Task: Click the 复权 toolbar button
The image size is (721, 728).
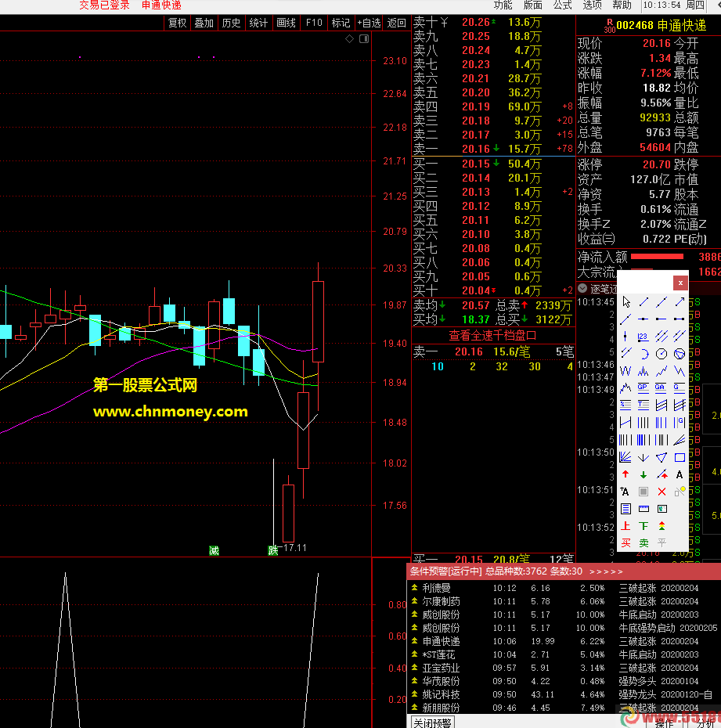Action: [178, 23]
